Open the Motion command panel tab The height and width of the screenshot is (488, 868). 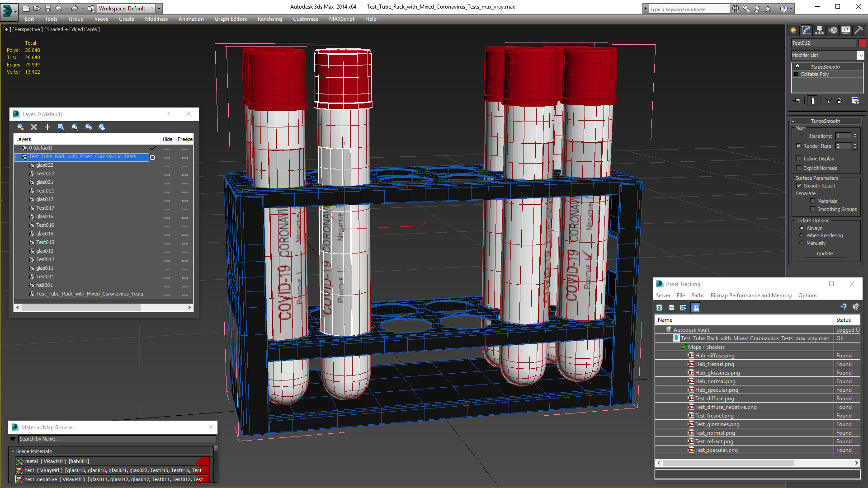833,30
